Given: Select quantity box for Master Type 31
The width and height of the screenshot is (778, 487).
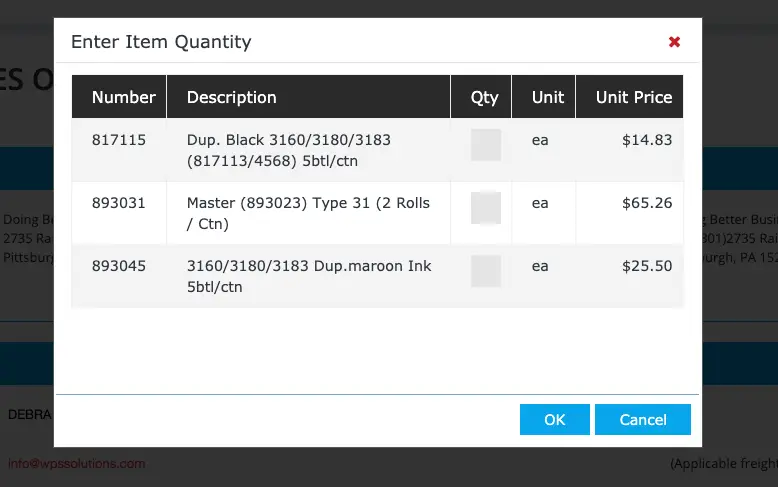Looking at the screenshot, I should pos(486,208).
